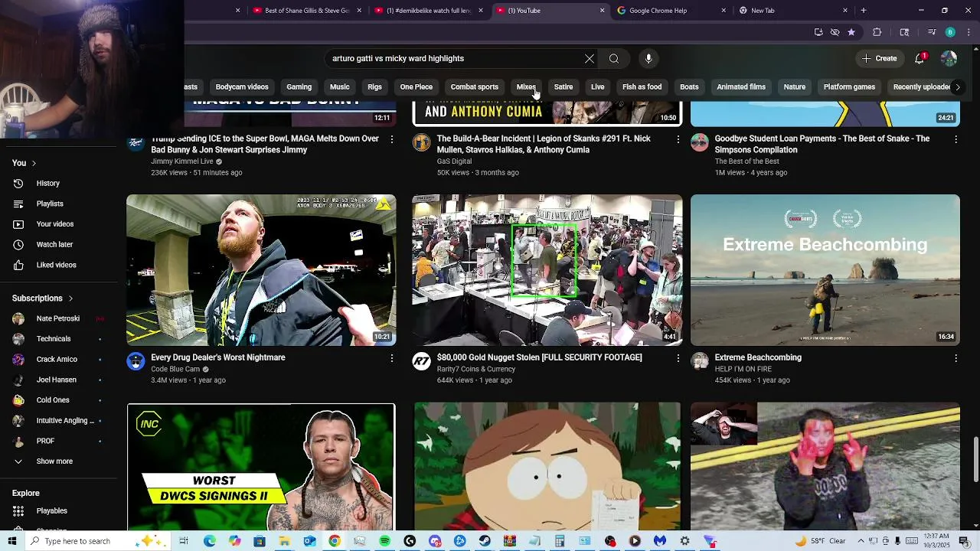Click the crossed-out eye icon in address bar
This screenshot has width=980, height=551.
[x=835, y=32]
